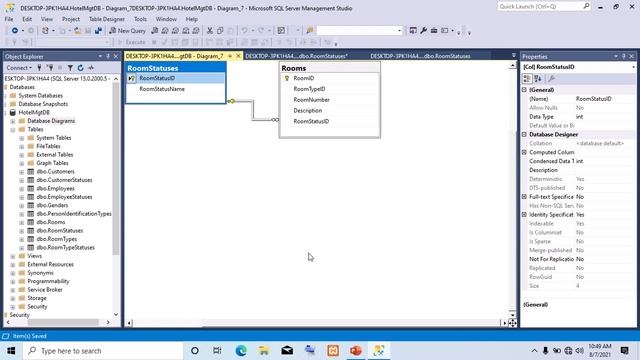Image resolution: width=640 pixels, height=360 pixels.
Task: Click the Filter funnel icon in Object Explorer
Action: click(x=70, y=68)
